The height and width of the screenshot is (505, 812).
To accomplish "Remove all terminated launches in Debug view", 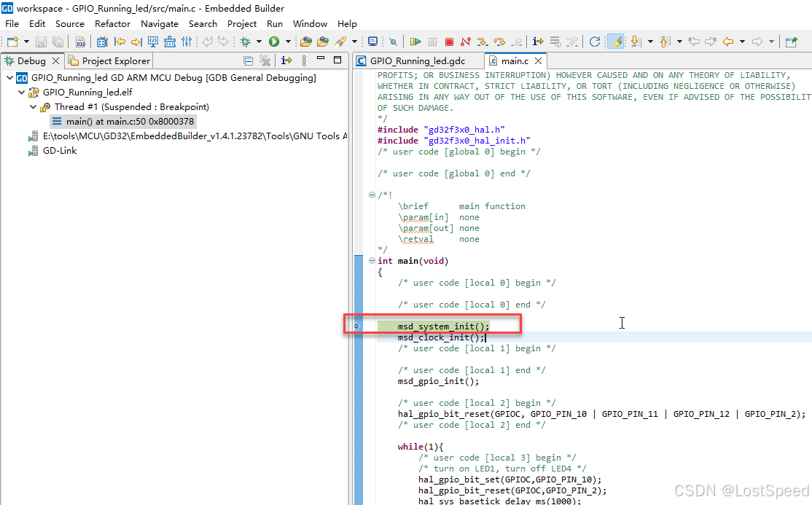I will (x=265, y=60).
